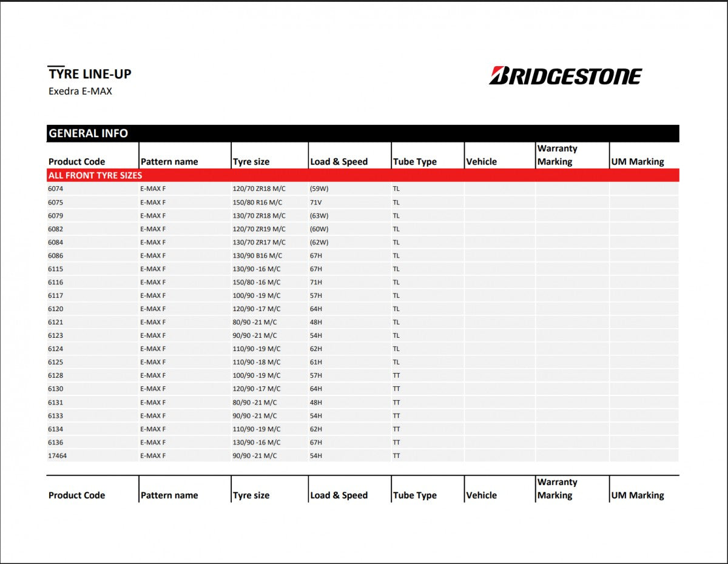
Task: Select product code 6123
Action: [x=55, y=335]
